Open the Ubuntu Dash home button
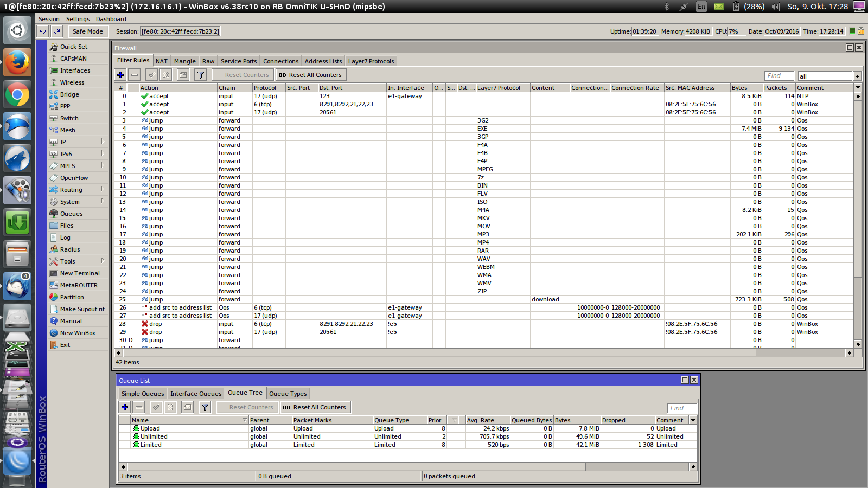 [x=17, y=30]
